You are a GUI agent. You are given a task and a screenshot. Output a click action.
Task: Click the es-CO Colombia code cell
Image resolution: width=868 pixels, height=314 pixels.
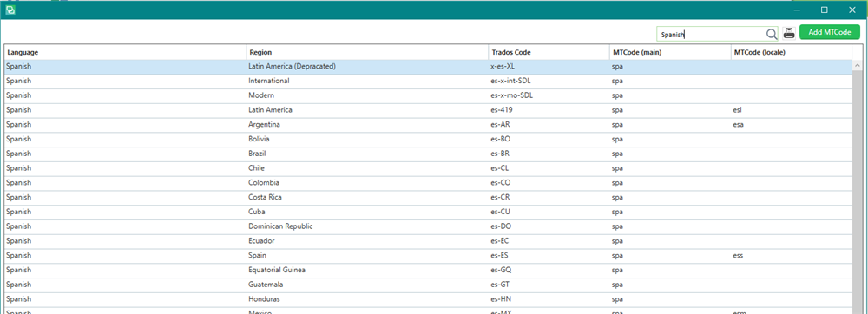(x=549, y=182)
